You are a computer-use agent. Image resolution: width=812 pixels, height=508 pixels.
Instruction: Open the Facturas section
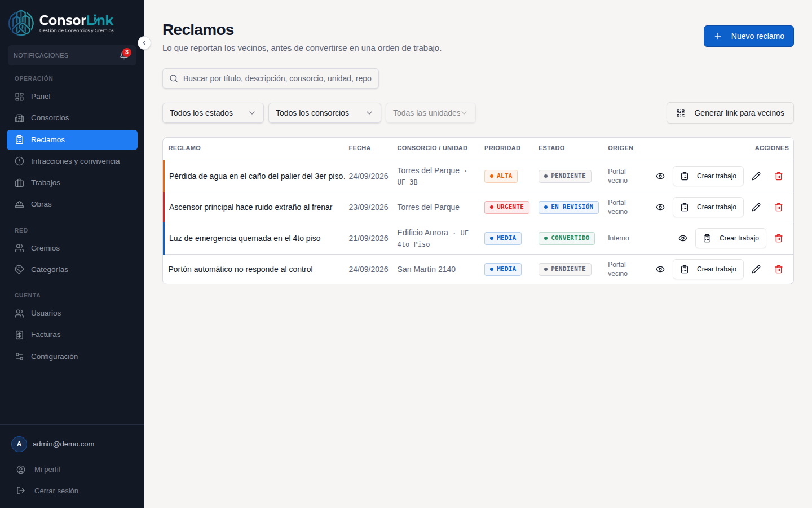coord(72,335)
